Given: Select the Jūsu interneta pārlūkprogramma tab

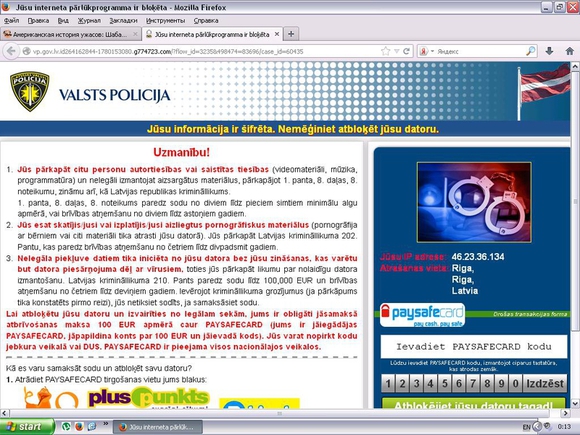Looking at the screenshot, I should 212,34.
